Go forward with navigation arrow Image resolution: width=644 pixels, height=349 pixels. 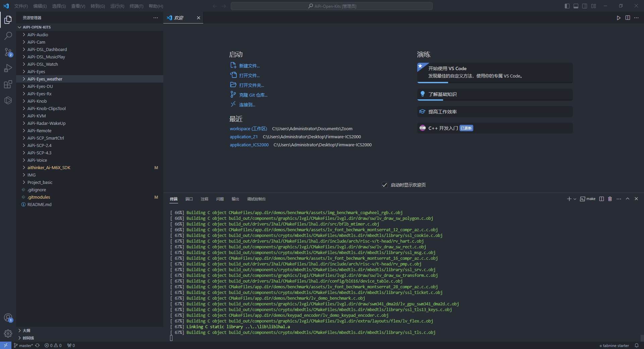pyautogui.click(x=224, y=6)
